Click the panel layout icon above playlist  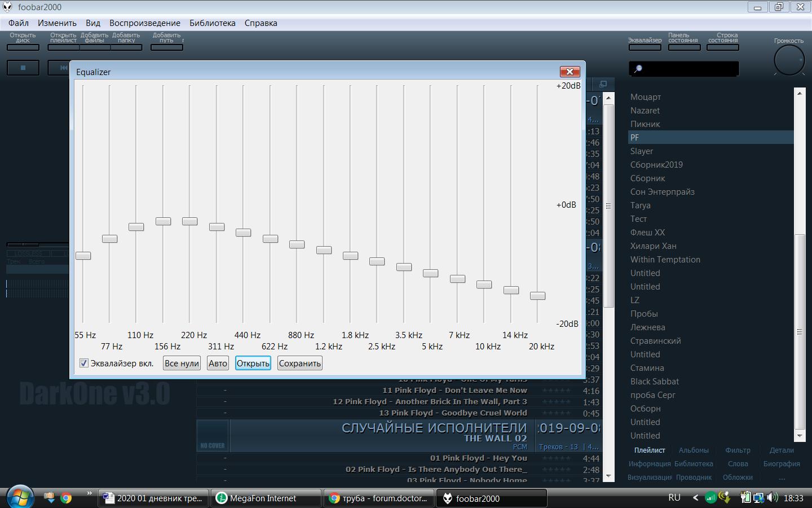coord(603,84)
